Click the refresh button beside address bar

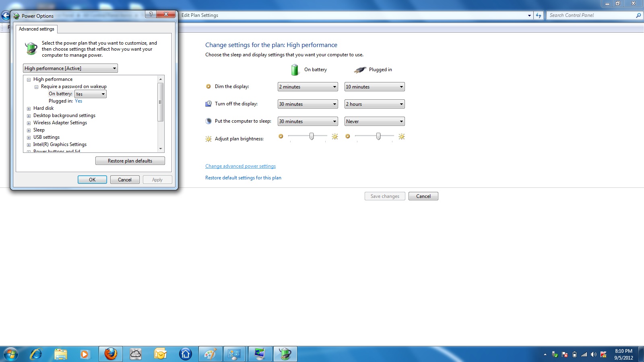(x=539, y=15)
